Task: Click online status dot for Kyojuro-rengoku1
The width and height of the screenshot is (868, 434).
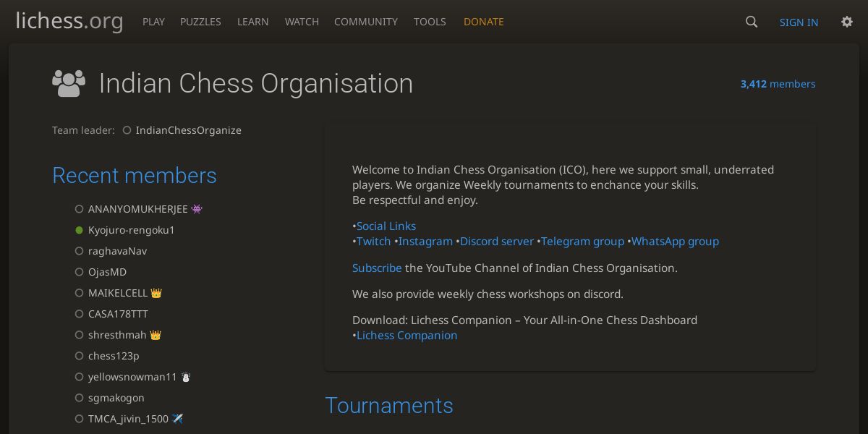Action: (80, 230)
